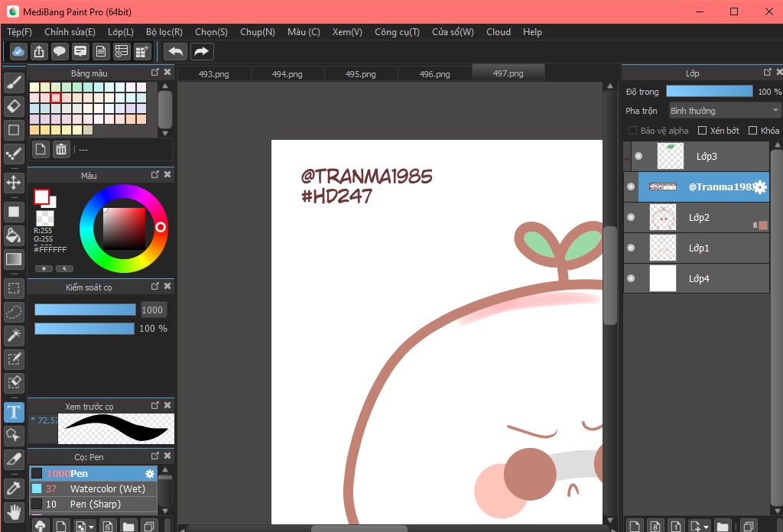Open the Tệp(F) menu
783x532 pixels.
19,32
